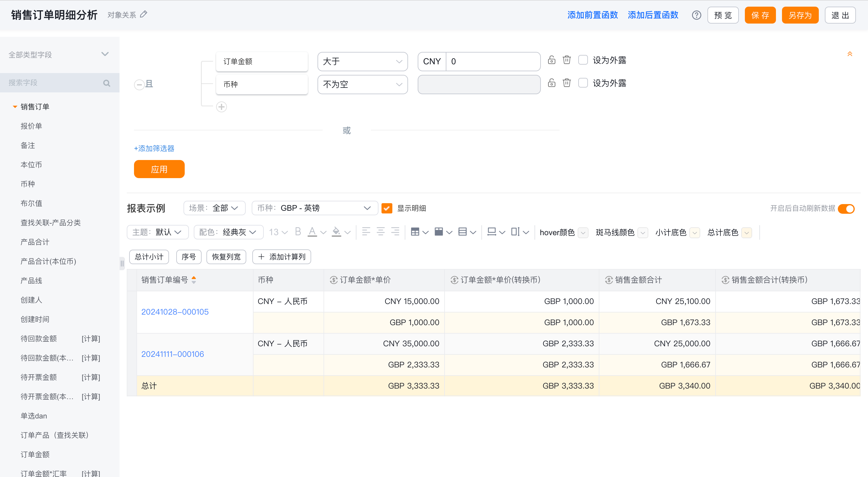This screenshot has width=868, height=477.
Task: Add a new condition with the plus circle icon
Action: [222, 107]
